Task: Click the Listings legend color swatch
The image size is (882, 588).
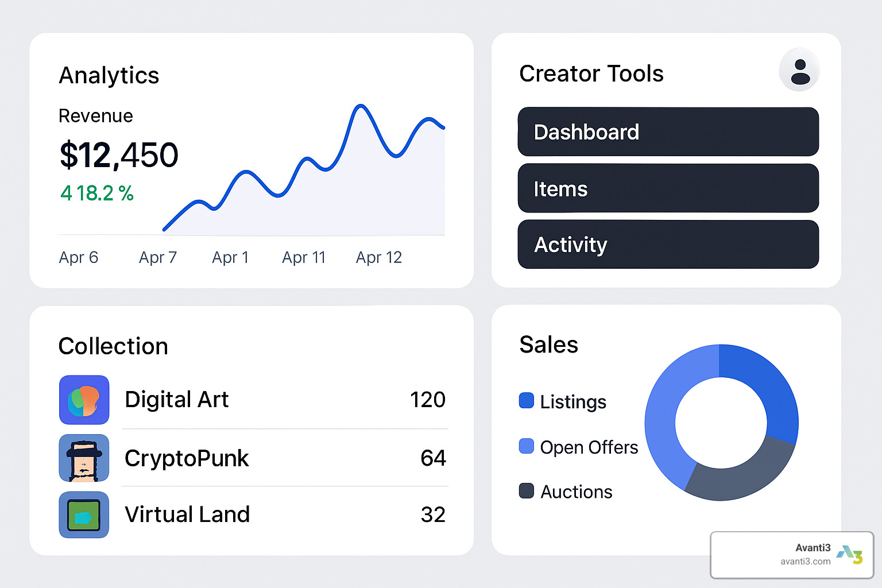Action: pos(526,400)
